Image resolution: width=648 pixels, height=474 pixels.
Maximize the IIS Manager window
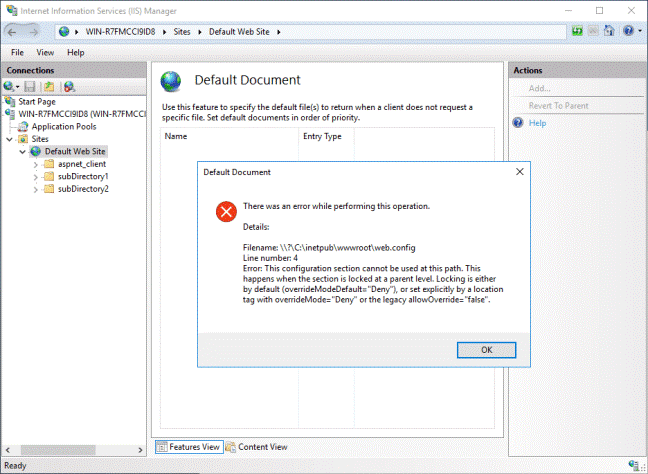(599, 10)
